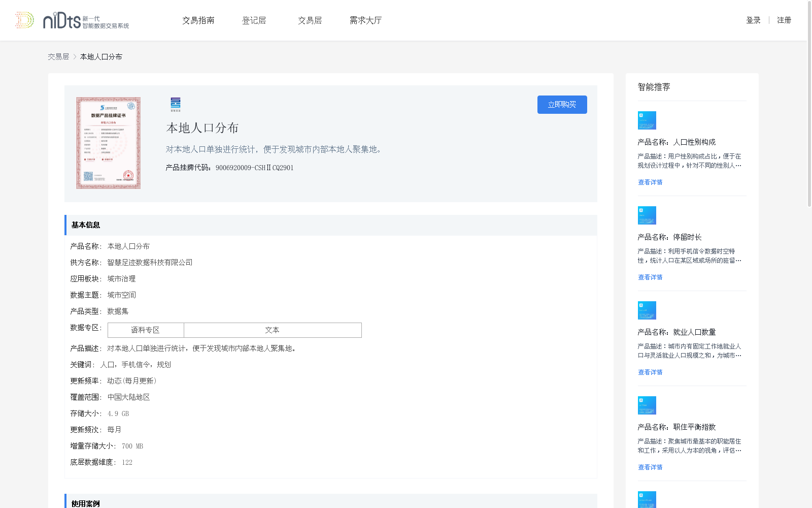Click product name 就业人口数量

click(694, 332)
